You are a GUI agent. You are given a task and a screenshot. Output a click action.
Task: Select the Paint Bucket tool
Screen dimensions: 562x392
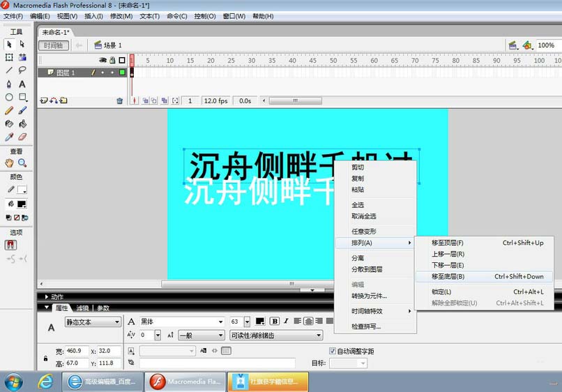pos(22,123)
